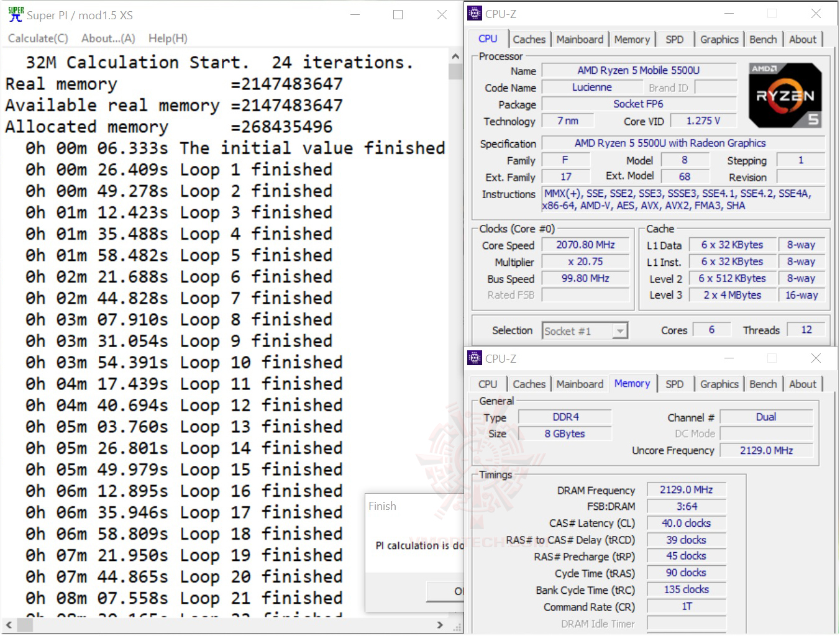
Task: Click the tRAS value '90 clocks'
Action: coord(687,573)
